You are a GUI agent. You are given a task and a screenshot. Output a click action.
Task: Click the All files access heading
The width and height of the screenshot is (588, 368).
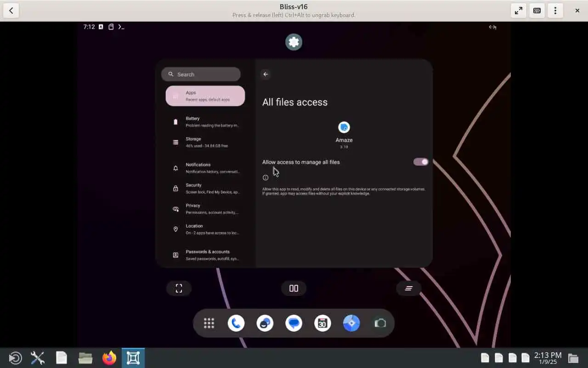tap(295, 102)
